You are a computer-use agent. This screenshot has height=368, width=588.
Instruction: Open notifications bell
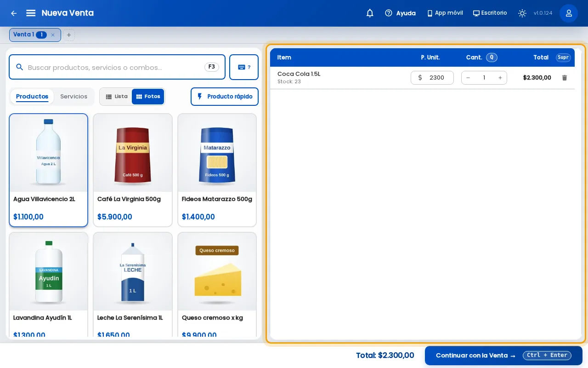pos(370,13)
